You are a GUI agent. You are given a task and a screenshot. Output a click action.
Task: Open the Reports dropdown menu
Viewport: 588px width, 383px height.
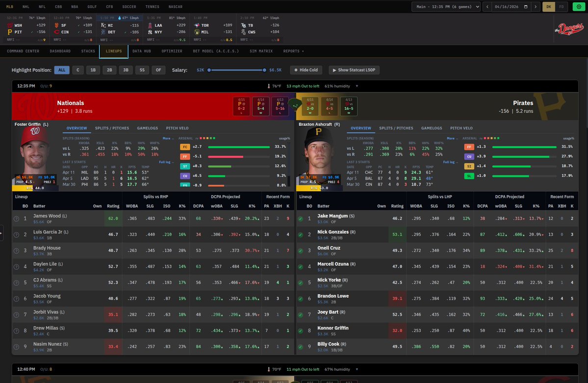[294, 51]
